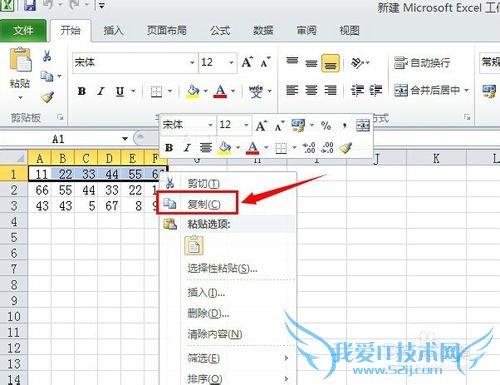Click the 合并后居中 merge and center button
Image resolution: width=500 pixels, height=385 pixels.
(427, 90)
